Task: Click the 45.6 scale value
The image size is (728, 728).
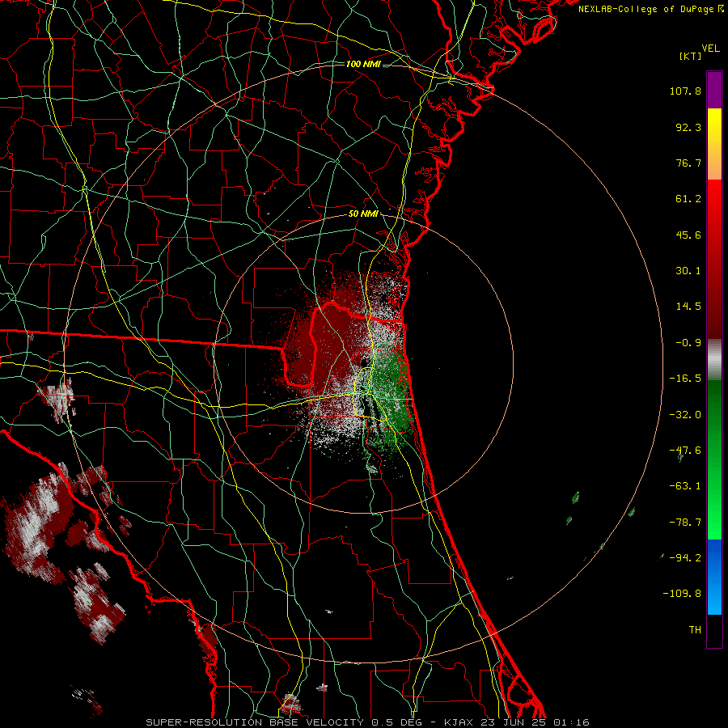Action: (688, 235)
